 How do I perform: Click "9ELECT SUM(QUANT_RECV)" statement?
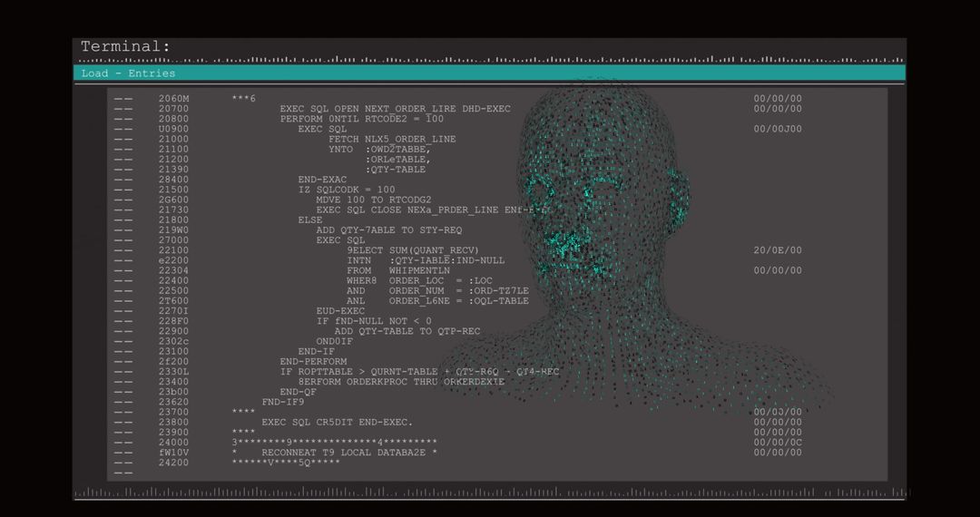[413, 250]
